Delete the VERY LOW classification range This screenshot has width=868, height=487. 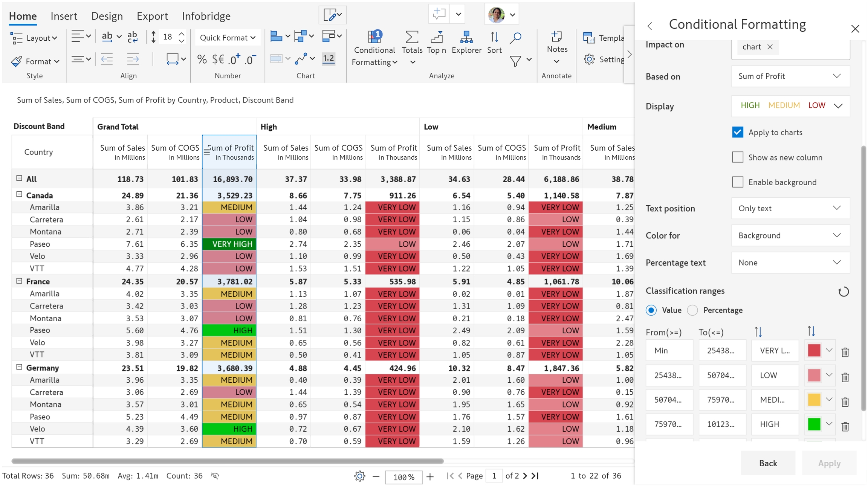coord(845,352)
